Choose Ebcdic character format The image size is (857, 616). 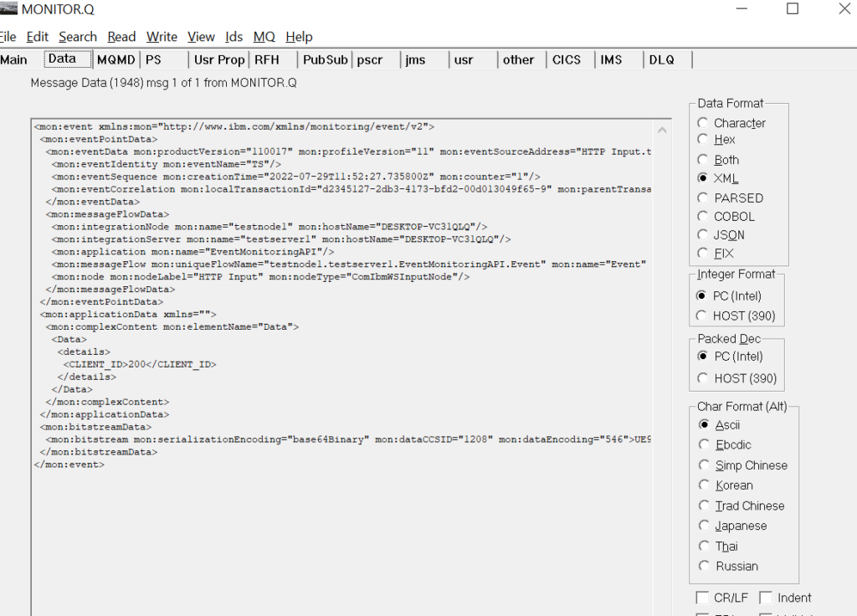coord(705,444)
